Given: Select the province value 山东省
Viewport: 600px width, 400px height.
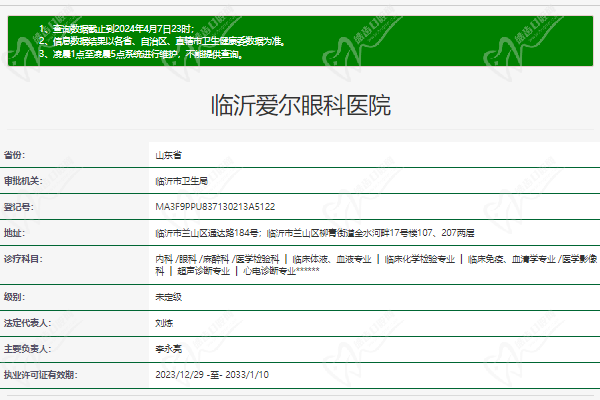Looking at the screenshot, I should click(167, 155).
